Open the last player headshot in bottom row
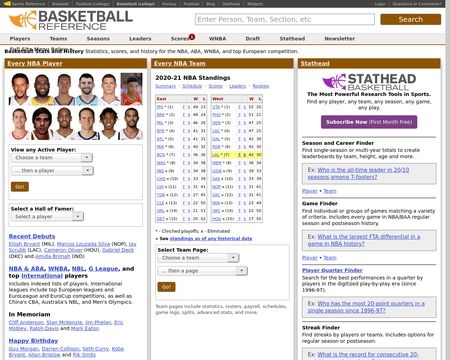Viewport: 450px width, 360px height. (131, 124)
